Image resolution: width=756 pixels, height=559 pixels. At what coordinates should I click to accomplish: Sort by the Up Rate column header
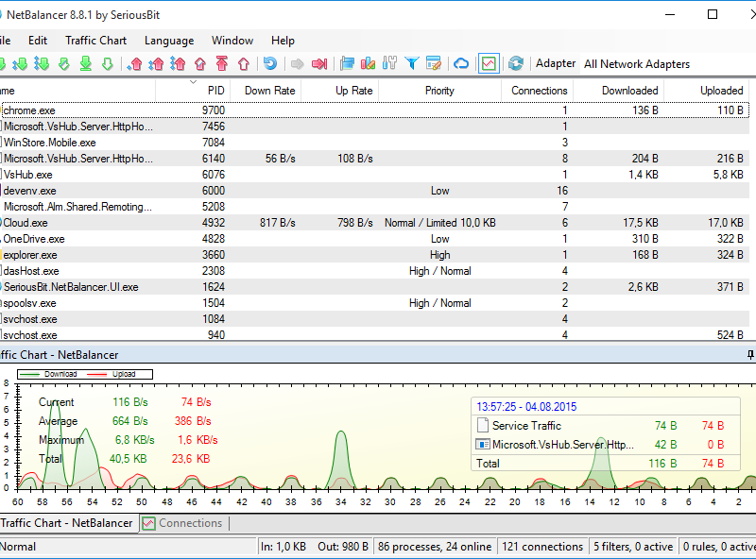pyautogui.click(x=340, y=91)
